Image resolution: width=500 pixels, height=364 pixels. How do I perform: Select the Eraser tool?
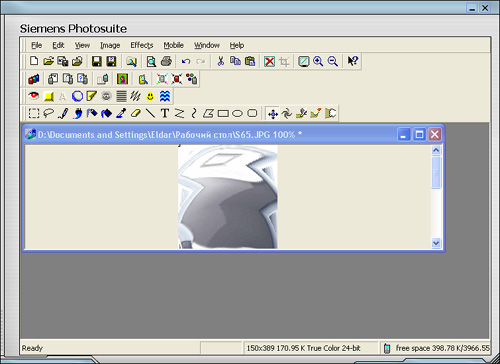136,113
